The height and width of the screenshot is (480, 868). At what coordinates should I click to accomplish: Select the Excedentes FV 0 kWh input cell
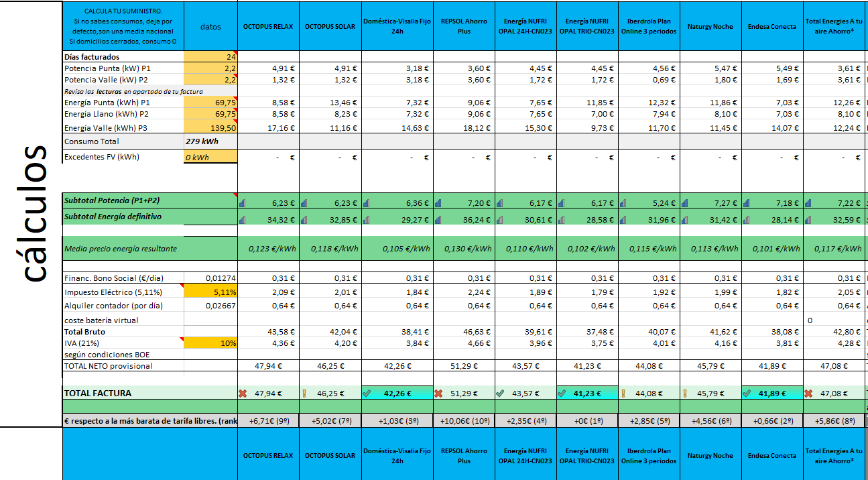[x=210, y=156]
